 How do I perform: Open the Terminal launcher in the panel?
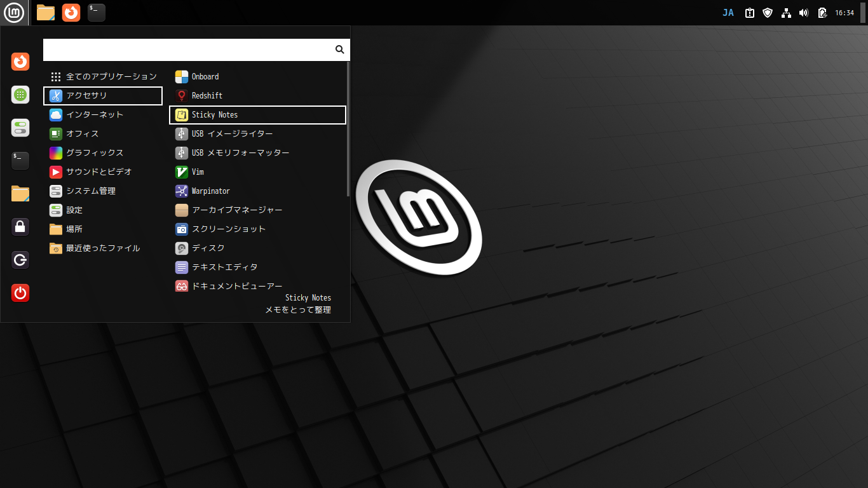click(97, 13)
